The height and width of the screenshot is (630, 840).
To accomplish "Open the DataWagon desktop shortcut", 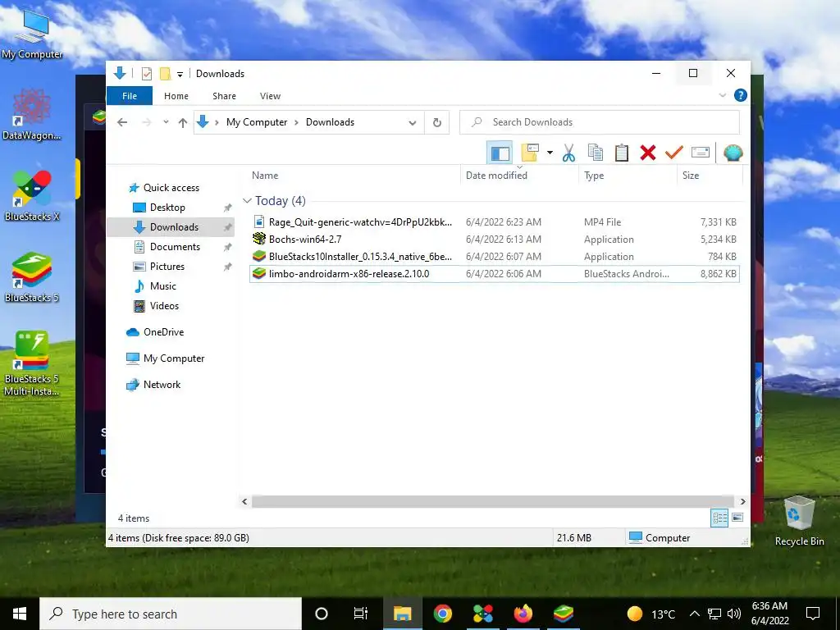I will tap(32, 115).
